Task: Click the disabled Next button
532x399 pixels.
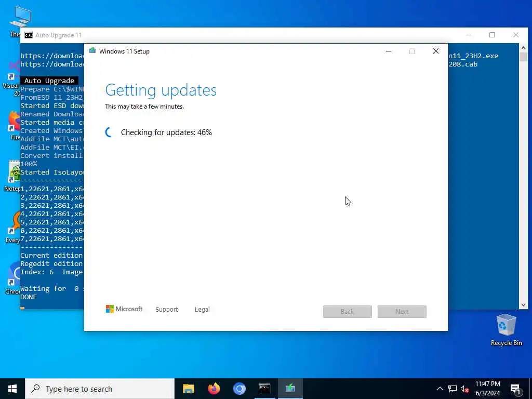Action: 402,312
